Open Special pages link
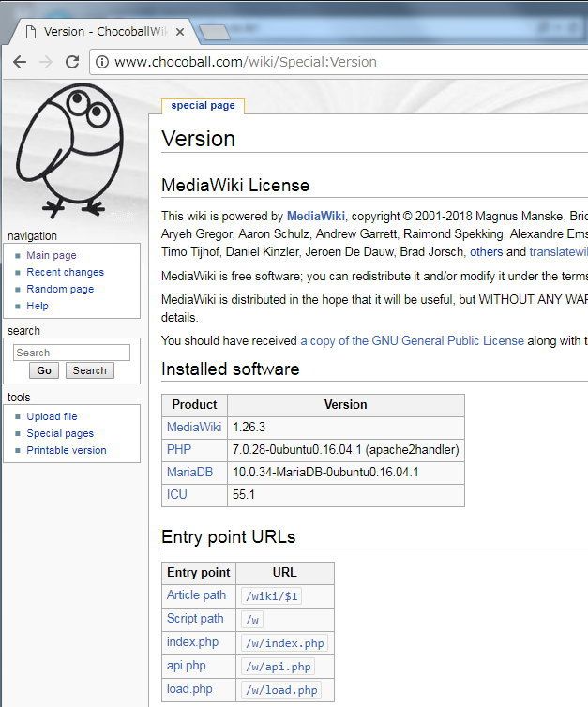The width and height of the screenshot is (588, 707). click(x=60, y=433)
